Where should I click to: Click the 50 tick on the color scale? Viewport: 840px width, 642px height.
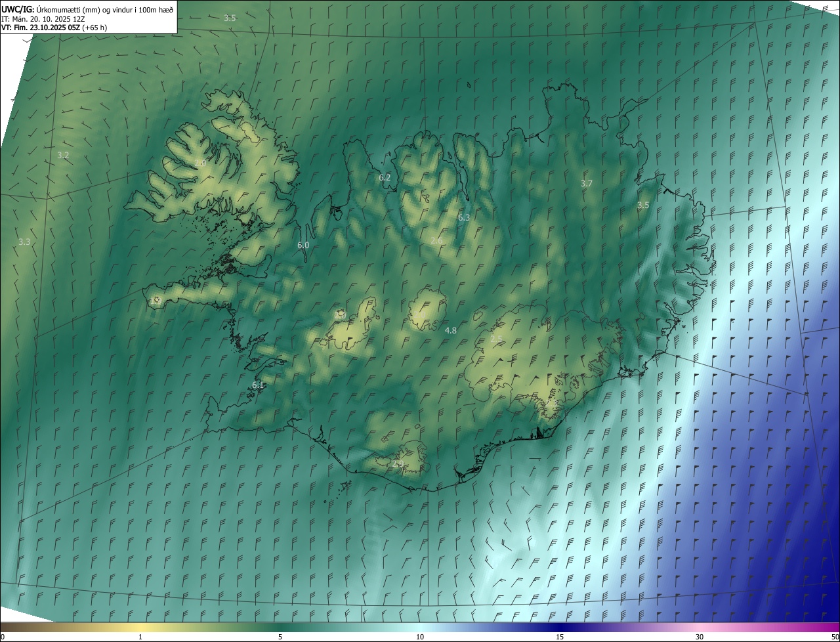835,637
